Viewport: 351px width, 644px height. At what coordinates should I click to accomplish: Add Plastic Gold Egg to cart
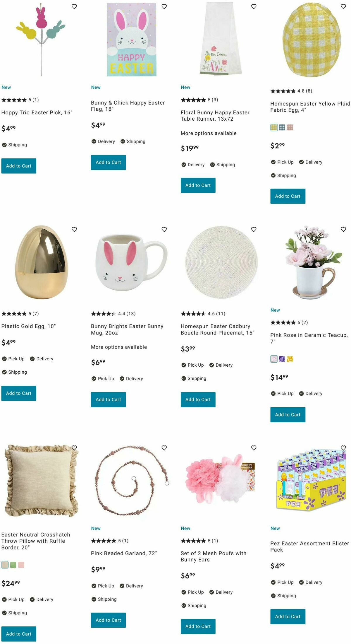pos(19,393)
